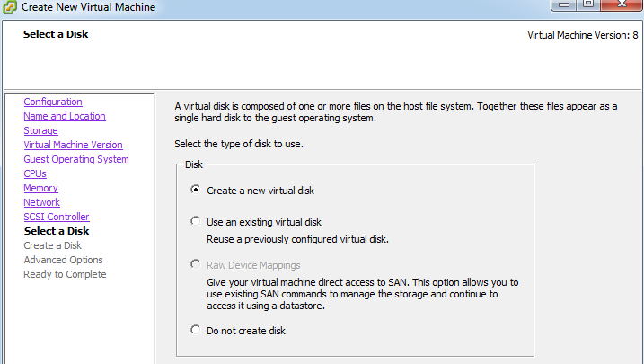Screen dimensions: 644x364
Task: Open the Name and Location step
Action: point(65,116)
